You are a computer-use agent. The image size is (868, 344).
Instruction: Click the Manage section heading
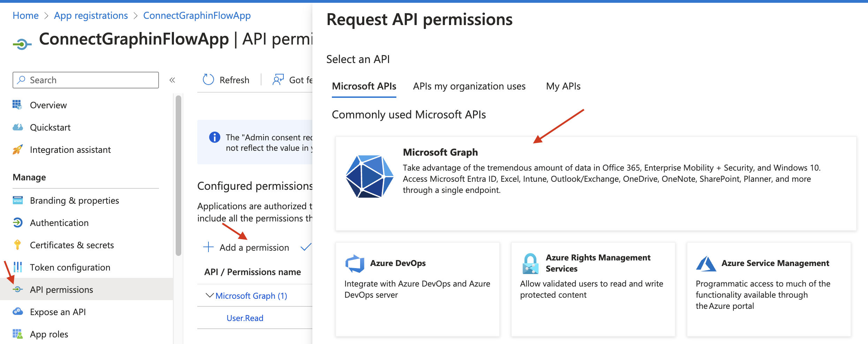(x=29, y=177)
